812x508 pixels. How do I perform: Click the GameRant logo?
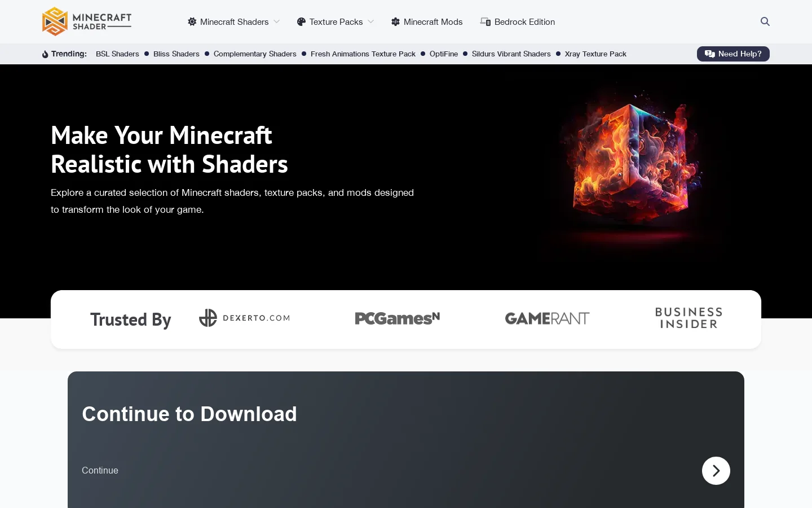(x=547, y=318)
